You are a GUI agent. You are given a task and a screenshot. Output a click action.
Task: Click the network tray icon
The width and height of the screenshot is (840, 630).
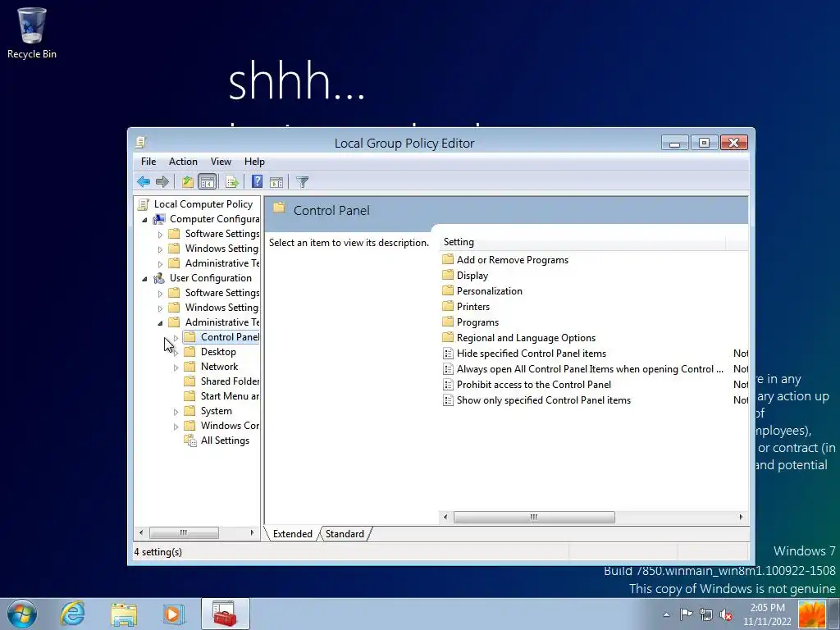pos(706,614)
